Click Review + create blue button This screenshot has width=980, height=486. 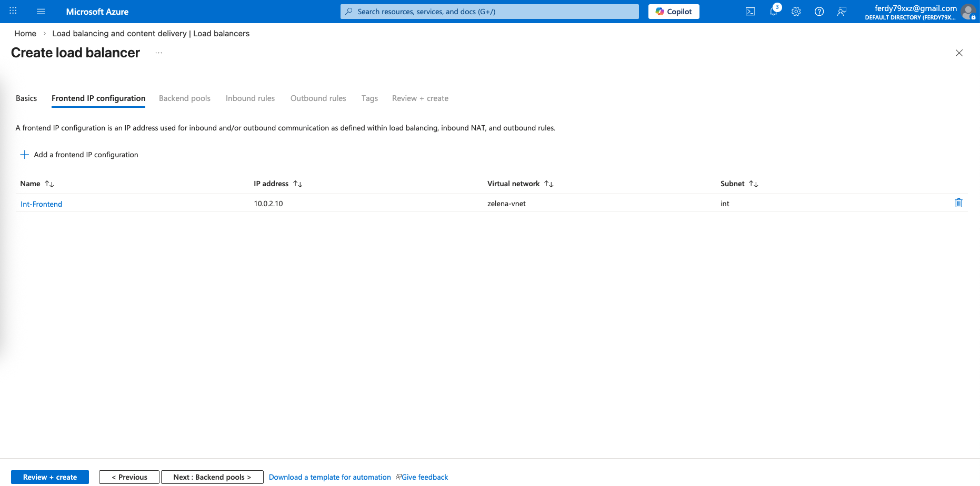click(x=50, y=477)
